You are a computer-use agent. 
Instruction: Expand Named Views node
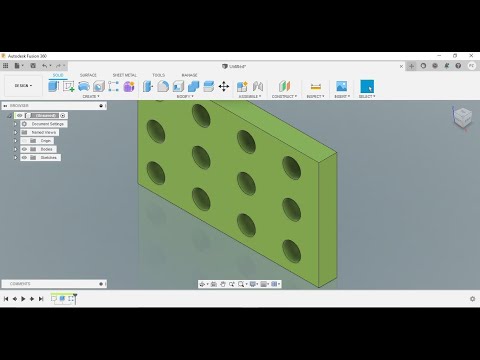pyautogui.click(x=15, y=132)
